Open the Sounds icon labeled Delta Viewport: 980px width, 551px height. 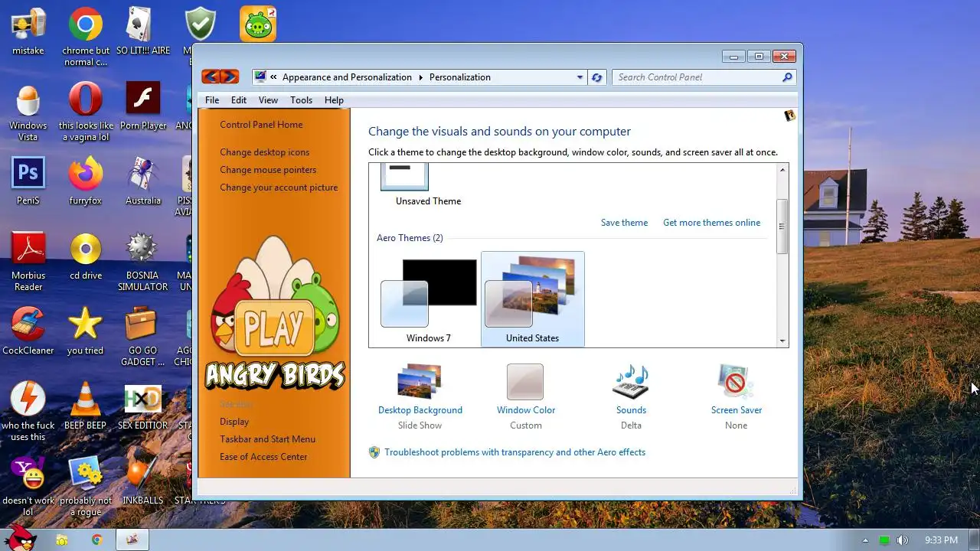(631, 382)
